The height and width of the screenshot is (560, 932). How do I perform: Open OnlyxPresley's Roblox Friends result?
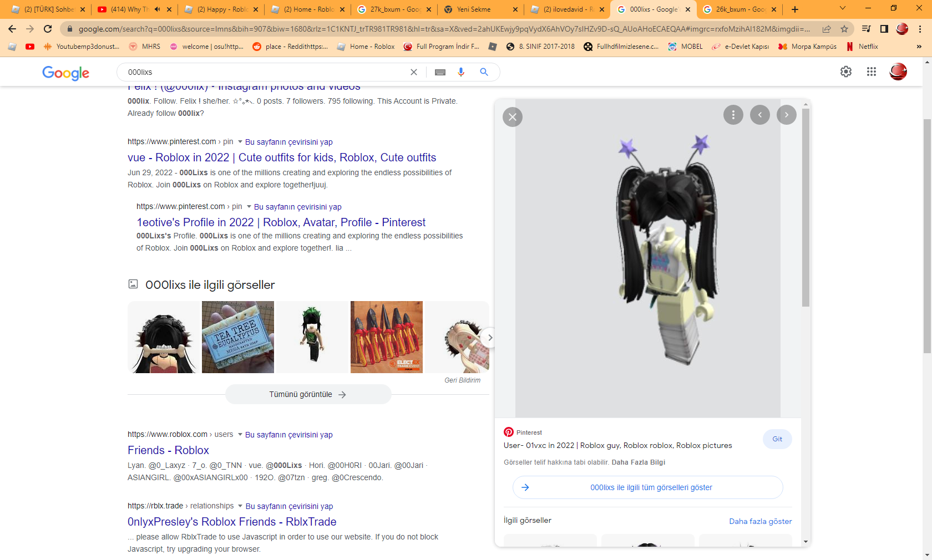tap(232, 522)
